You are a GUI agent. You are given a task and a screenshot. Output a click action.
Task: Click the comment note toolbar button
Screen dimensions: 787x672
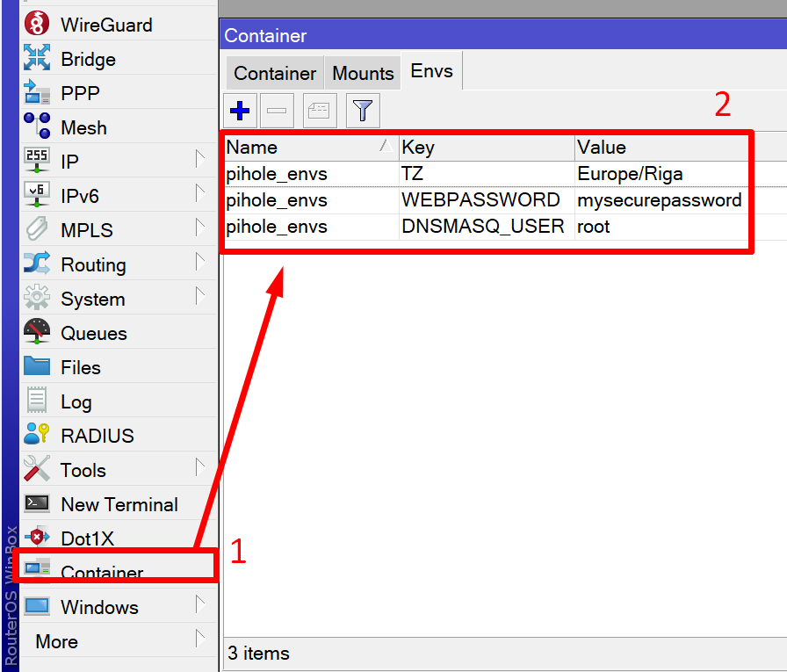tap(320, 111)
